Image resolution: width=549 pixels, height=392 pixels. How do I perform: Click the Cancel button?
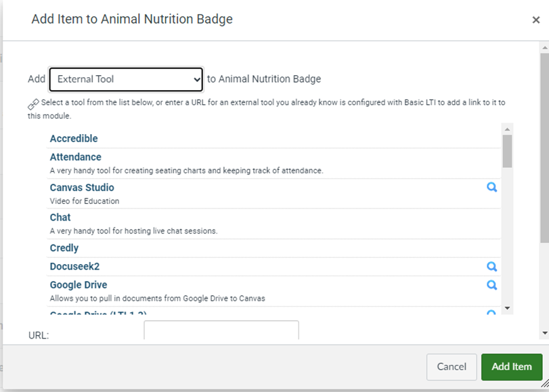(452, 367)
